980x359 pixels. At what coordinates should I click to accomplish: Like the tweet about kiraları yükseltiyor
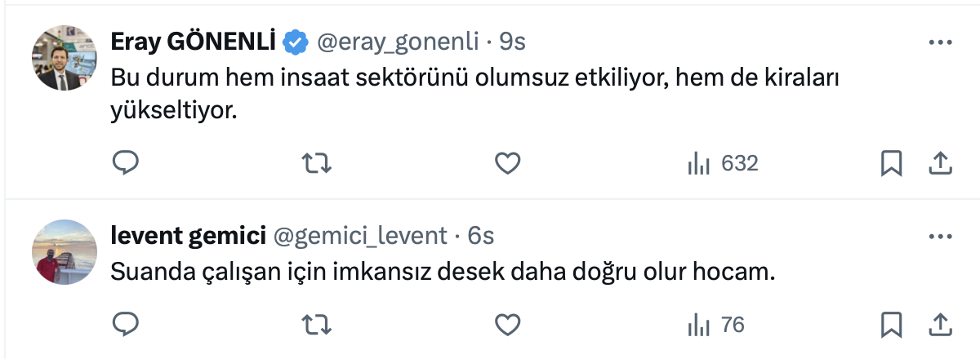coord(508,164)
